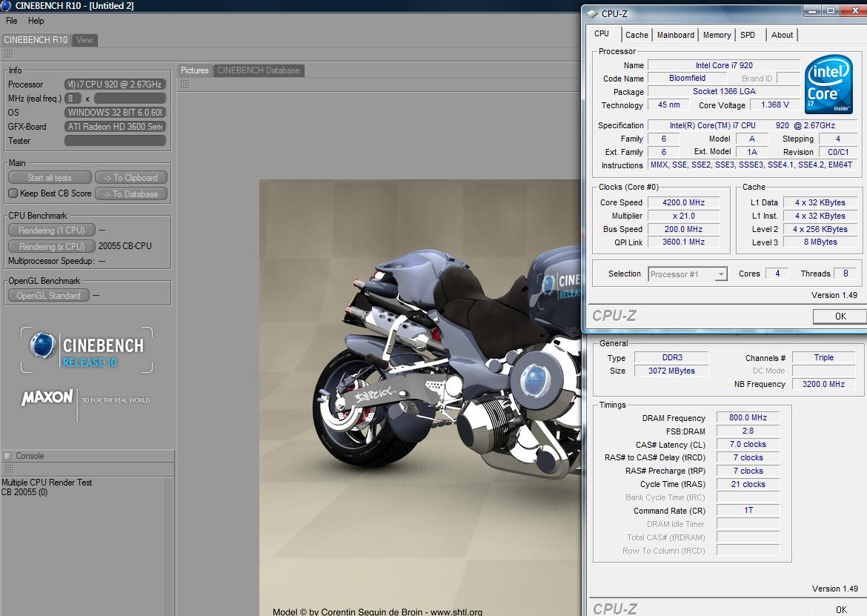The image size is (867, 616).
Task: Click OK in the lower CPU-Z window
Action: pyautogui.click(x=840, y=609)
